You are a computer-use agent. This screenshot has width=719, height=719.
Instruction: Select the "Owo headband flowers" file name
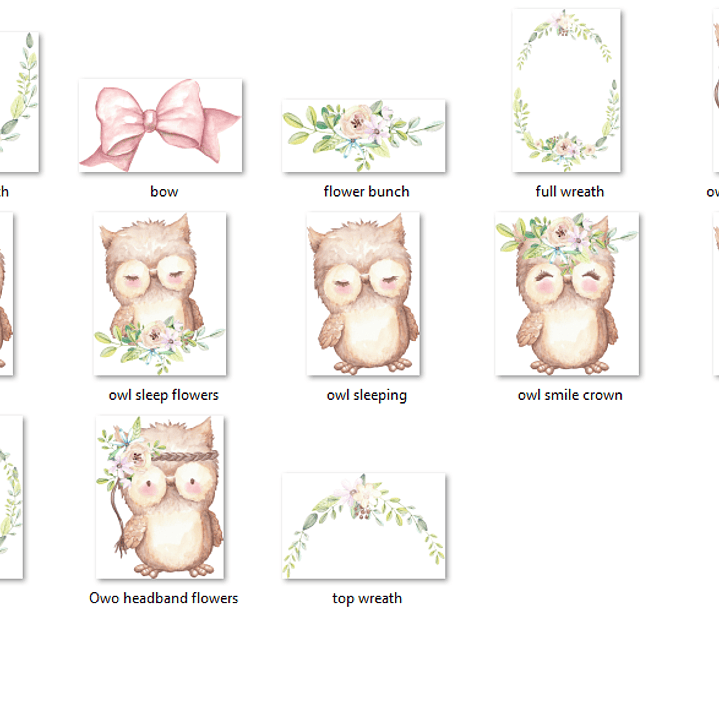click(164, 598)
